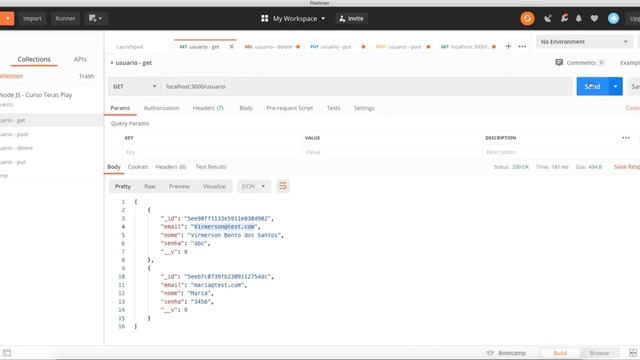This screenshot has height=360, width=640.
Task: Click the new window icon in header
Action: pos(96,18)
